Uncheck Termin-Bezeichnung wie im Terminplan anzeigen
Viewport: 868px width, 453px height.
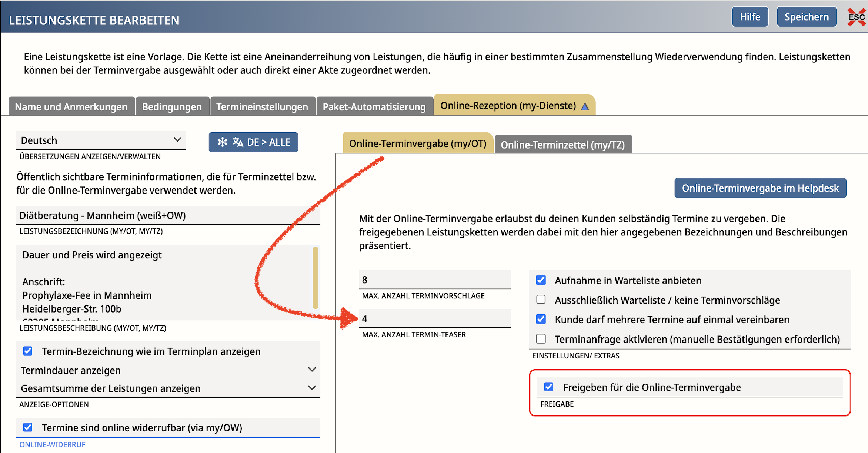click(x=28, y=351)
